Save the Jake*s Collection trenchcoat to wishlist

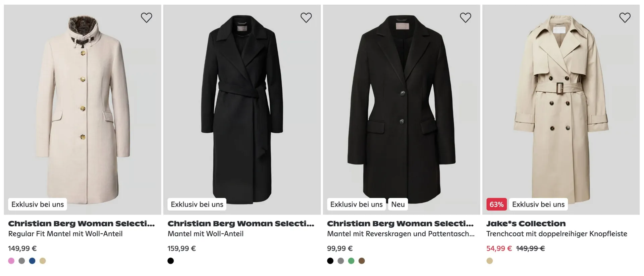[x=625, y=17]
